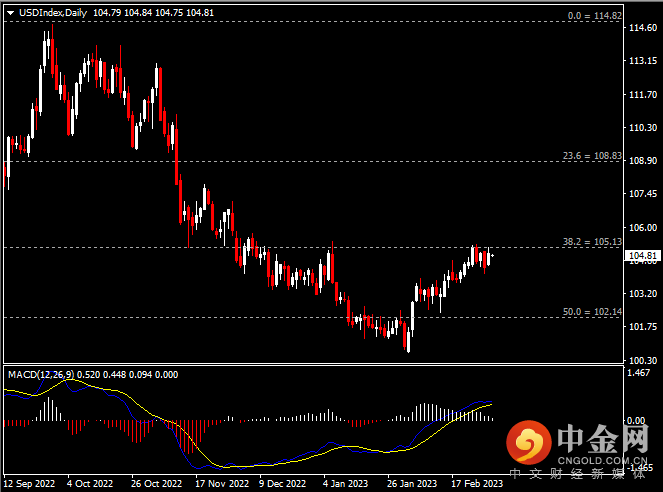Select the 38.2 = 105.13 Fibonacci level label

591,242
